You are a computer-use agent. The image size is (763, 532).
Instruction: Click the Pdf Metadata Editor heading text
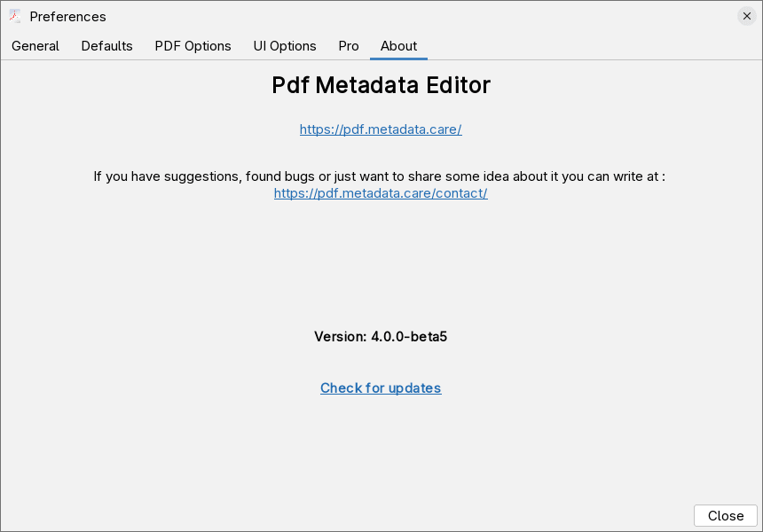click(381, 86)
